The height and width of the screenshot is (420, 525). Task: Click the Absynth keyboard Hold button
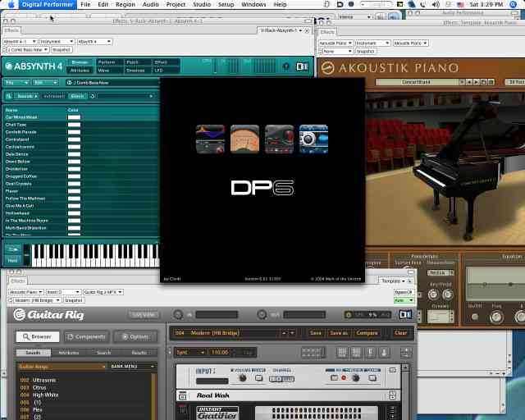tap(13, 260)
